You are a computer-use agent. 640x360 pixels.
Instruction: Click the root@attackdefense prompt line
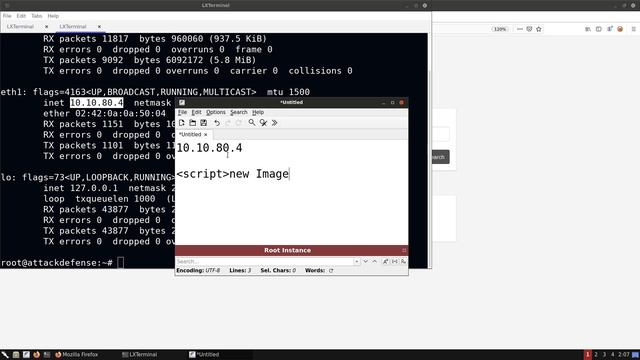[x=62, y=263]
